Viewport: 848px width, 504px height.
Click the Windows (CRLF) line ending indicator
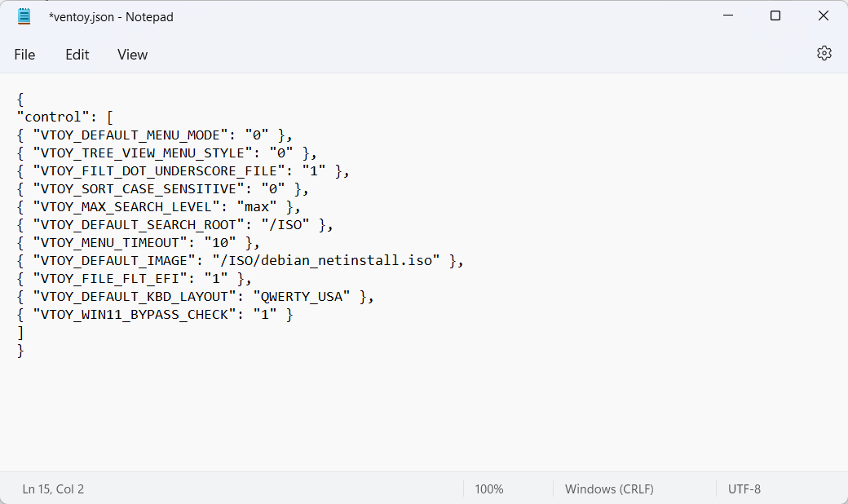pyautogui.click(x=609, y=489)
